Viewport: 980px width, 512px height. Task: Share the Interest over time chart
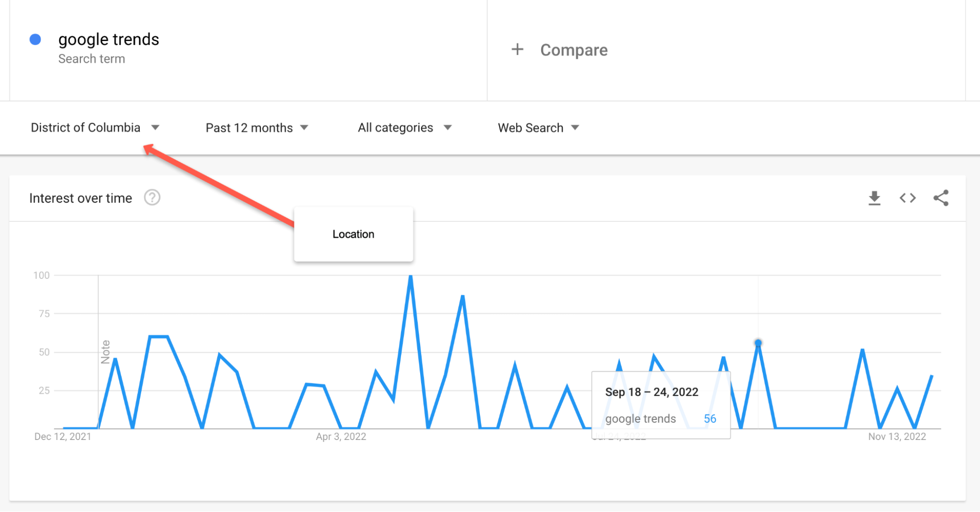[941, 198]
